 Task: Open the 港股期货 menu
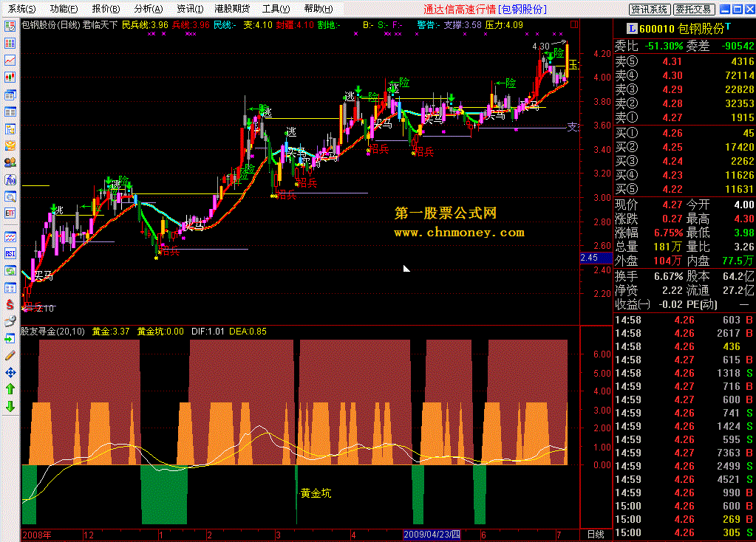(x=232, y=9)
